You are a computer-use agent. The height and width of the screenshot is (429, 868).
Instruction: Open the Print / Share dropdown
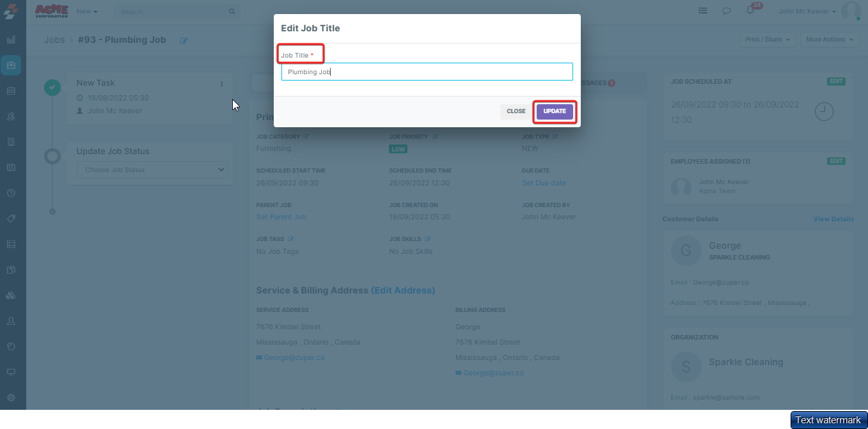[x=768, y=40]
